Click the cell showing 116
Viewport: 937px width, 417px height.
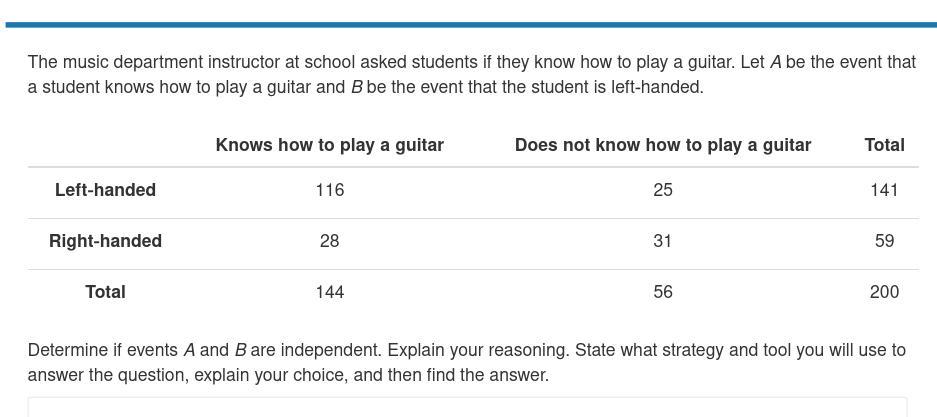[330, 190]
